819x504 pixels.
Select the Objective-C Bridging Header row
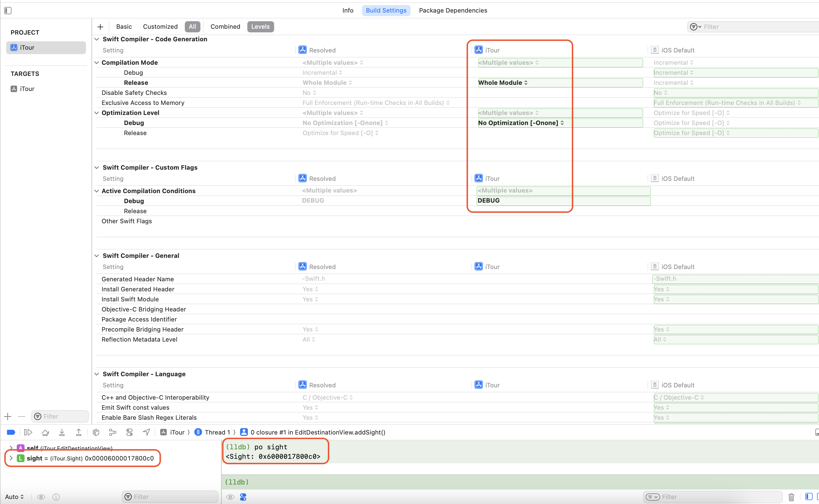point(457,309)
